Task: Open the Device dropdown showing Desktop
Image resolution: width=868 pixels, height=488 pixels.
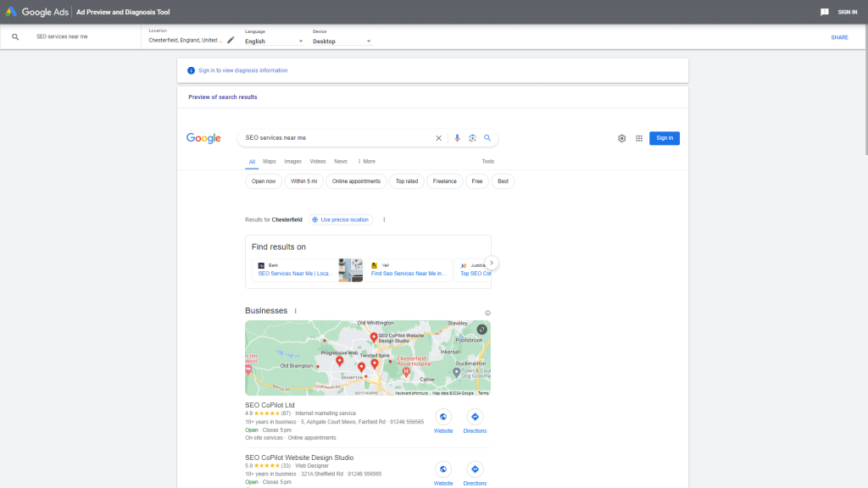Action: click(339, 41)
